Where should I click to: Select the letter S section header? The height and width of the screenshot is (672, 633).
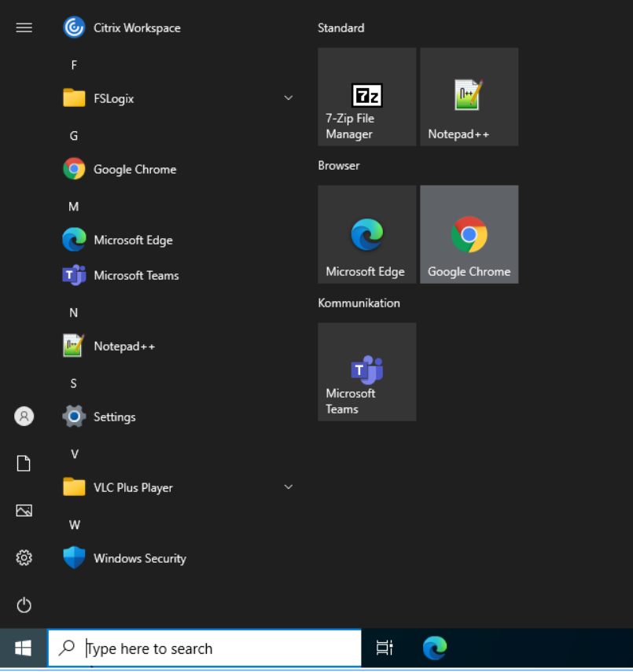click(74, 384)
